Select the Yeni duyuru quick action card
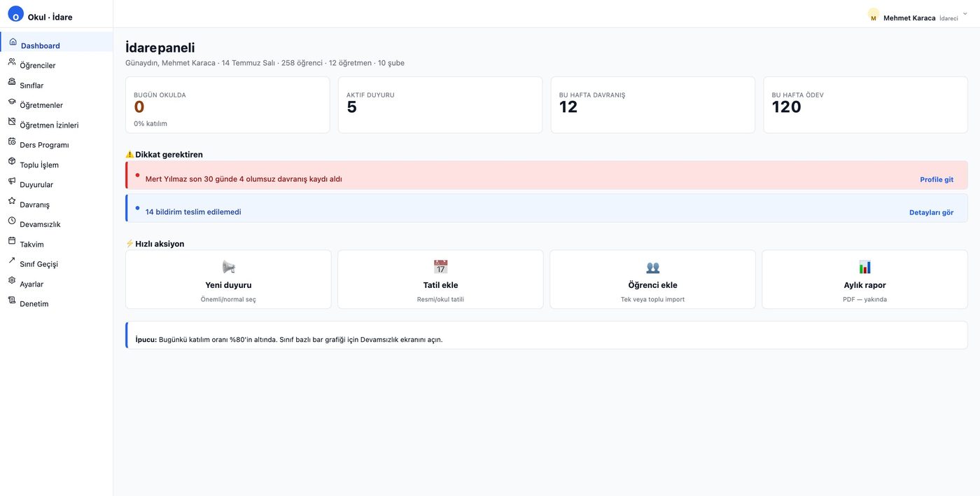Image resolution: width=980 pixels, height=496 pixels. coord(228,280)
